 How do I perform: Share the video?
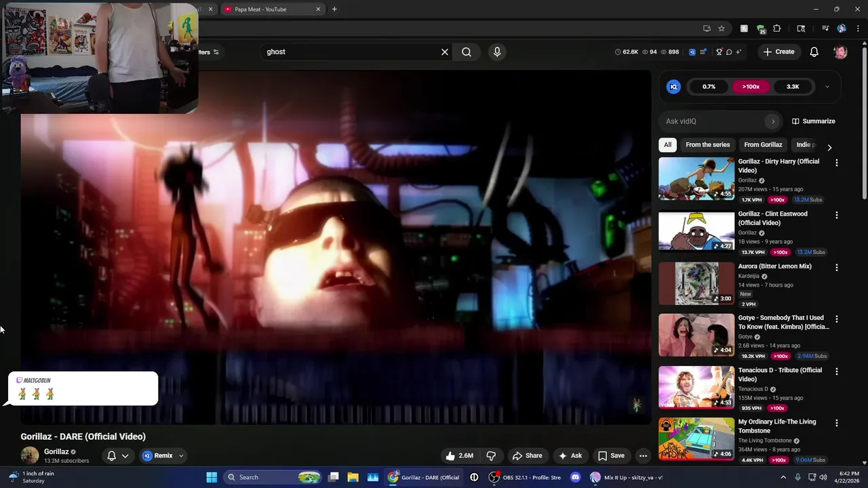pos(528,455)
